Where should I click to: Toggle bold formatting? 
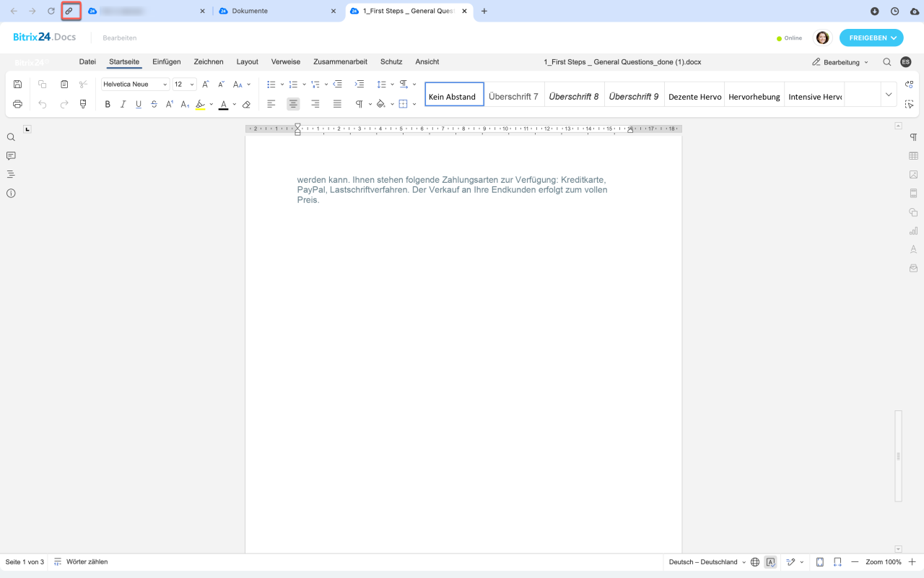[x=108, y=105]
